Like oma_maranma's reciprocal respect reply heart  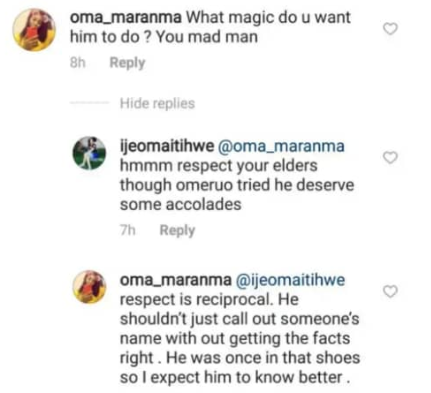(390, 291)
